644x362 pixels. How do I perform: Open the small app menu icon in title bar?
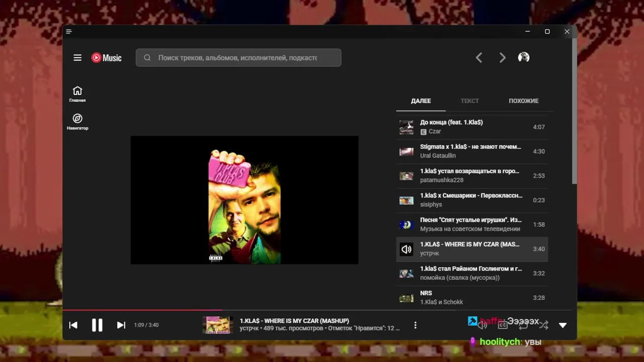tap(69, 32)
